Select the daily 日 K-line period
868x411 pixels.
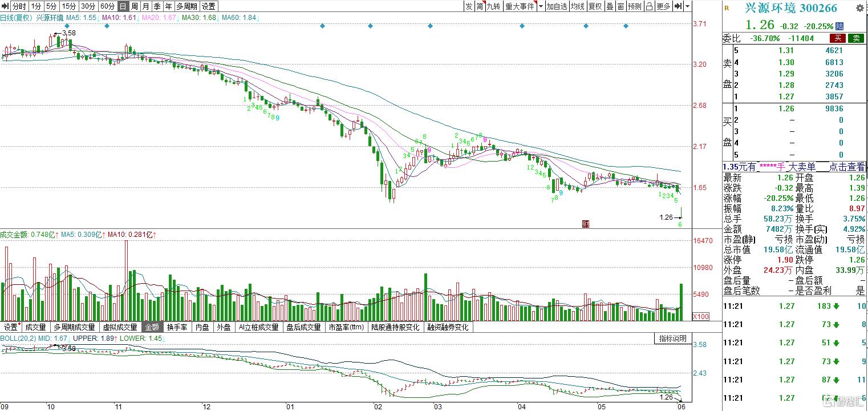point(123,6)
